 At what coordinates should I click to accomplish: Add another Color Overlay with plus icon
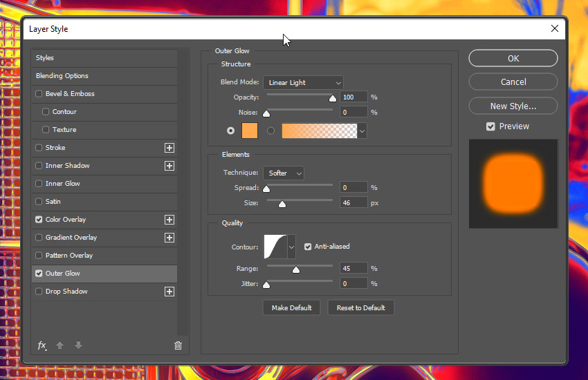(x=169, y=220)
